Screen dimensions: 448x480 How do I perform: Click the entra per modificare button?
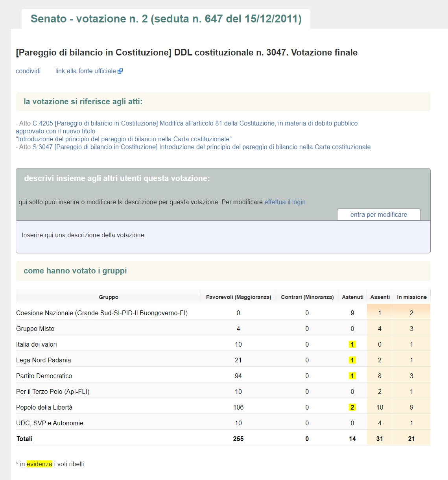[379, 215]
